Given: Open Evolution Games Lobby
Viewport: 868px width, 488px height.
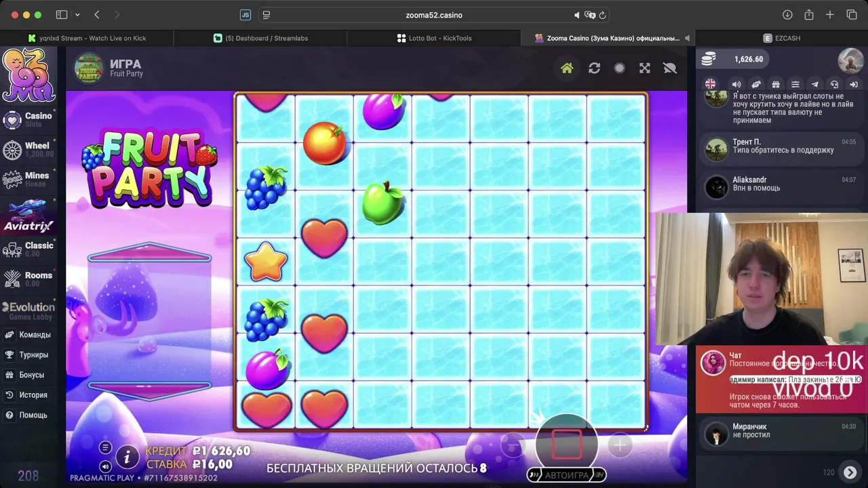Looking at the screenshot, I should coord(28,311).
